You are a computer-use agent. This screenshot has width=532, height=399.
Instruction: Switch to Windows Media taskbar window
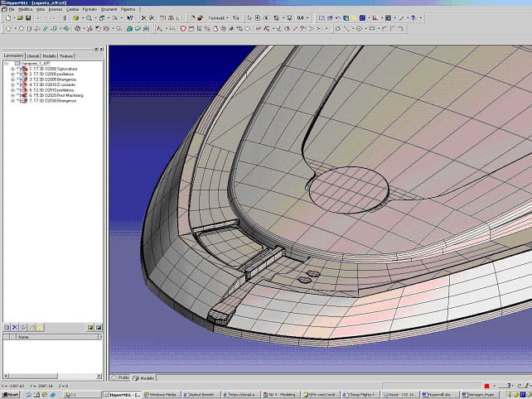tap(161, 395)
